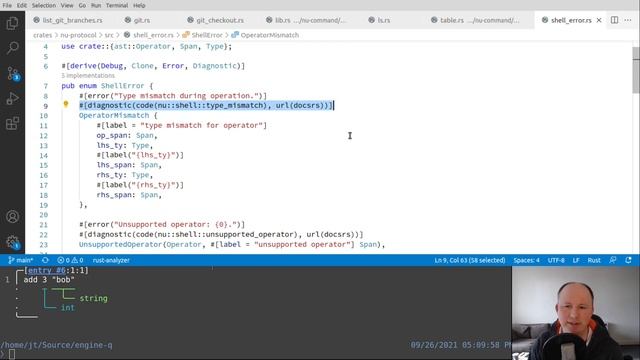Click the src breadcrumb
The width and height of the screenshot is (640, 360).
tap(109, 35)
